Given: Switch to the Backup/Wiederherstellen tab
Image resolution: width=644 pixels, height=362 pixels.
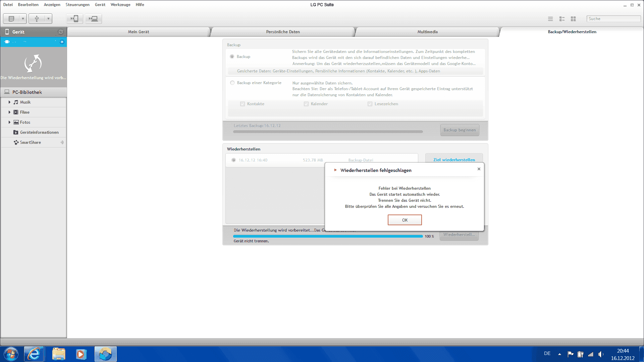Looking at the screenshot, I should [x=572, y=32].
